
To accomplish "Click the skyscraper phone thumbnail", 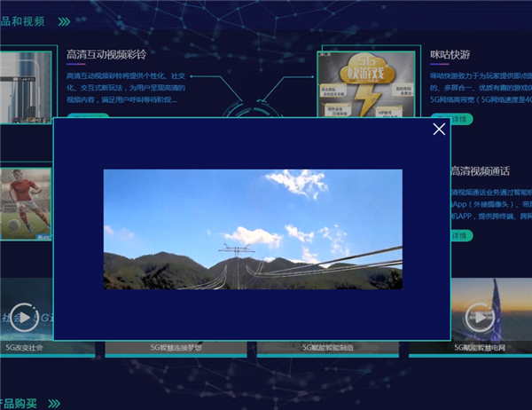I will click(x=26, y=87).
